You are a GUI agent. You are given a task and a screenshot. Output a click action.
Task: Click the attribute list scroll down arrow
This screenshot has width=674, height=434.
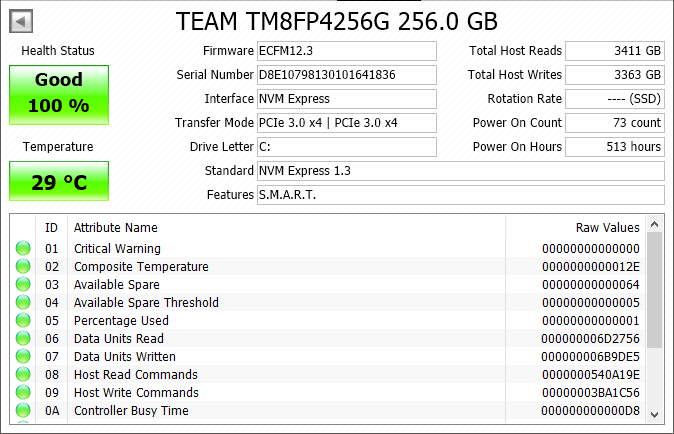click(655, 415)
